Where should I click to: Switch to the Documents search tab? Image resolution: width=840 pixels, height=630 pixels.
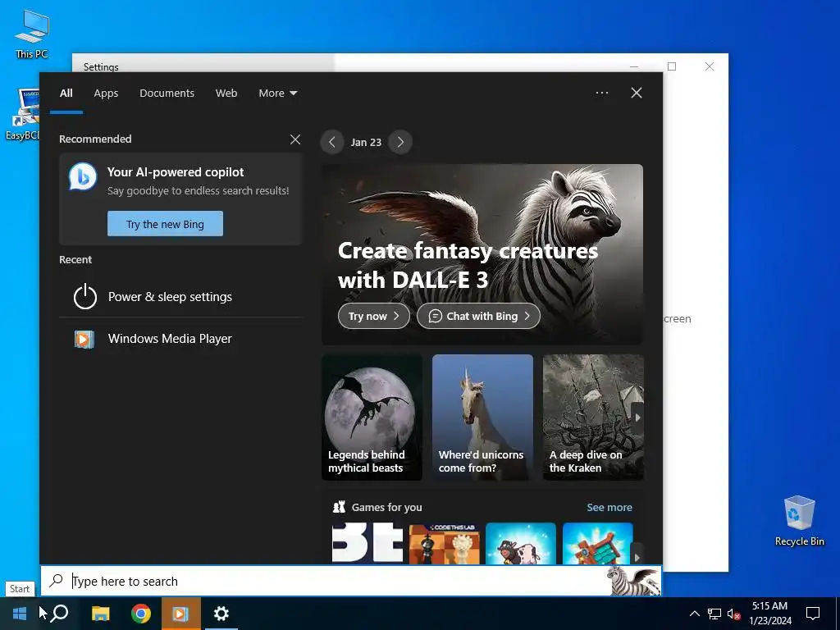(167, 94)
